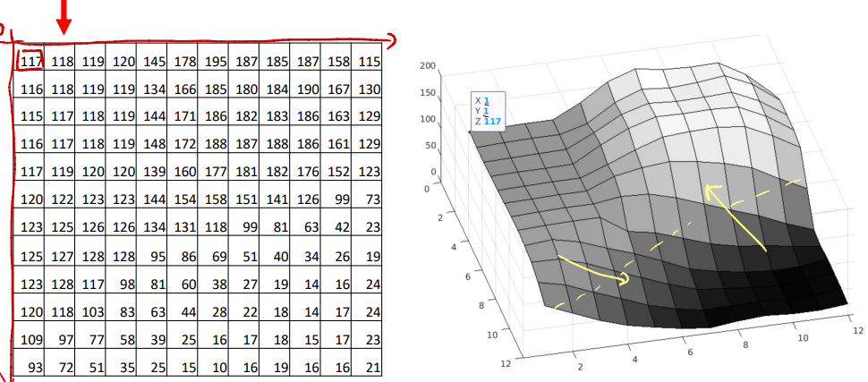Click the table cell showing 73
This screenshot has width=868, height=382.
tap(367, 195)
